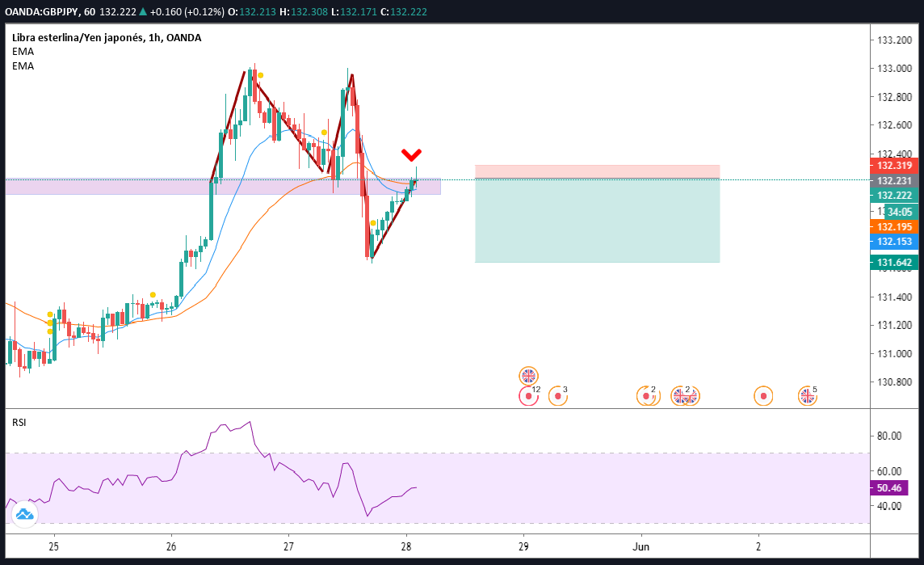Click the 80.00 RSI axis label
Screen dimensions: 924x565
coord(889,436)
